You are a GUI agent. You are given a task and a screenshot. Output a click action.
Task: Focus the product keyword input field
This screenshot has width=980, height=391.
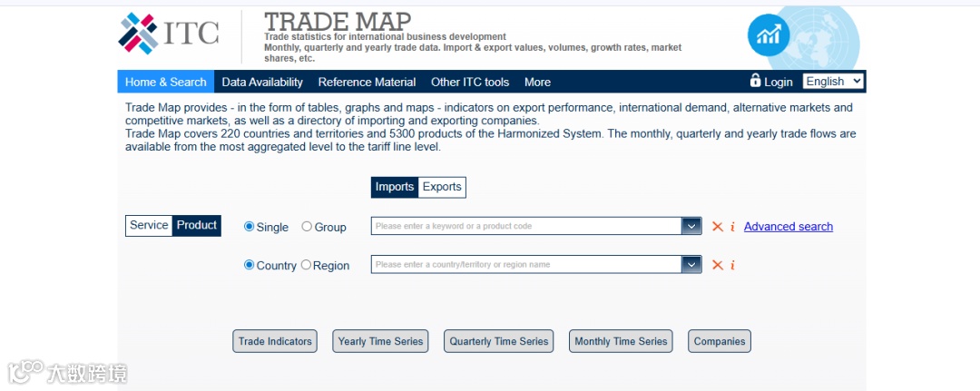526,226
